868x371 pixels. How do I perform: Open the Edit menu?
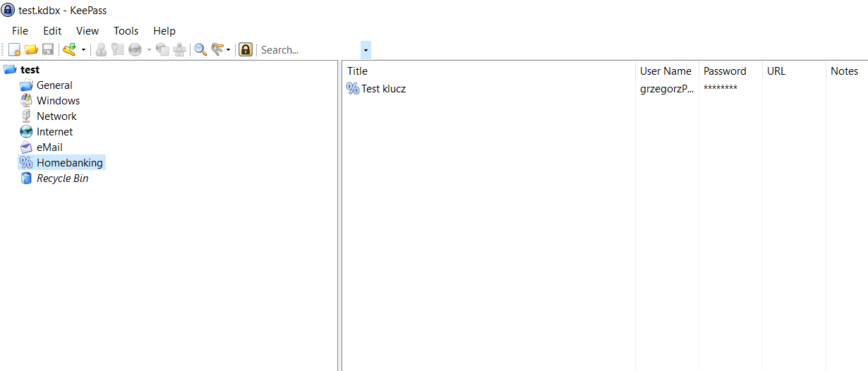pos(52,31)
